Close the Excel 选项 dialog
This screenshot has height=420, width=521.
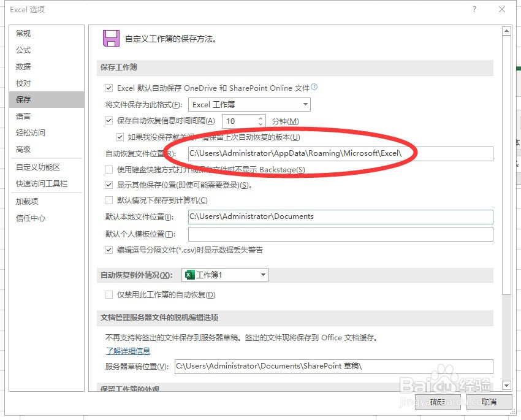click(x=502, y=9)
